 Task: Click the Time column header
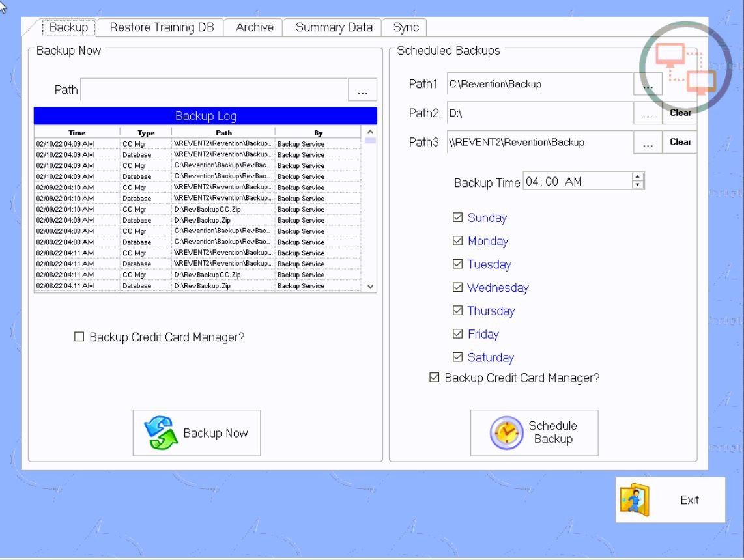pos(77,133)
